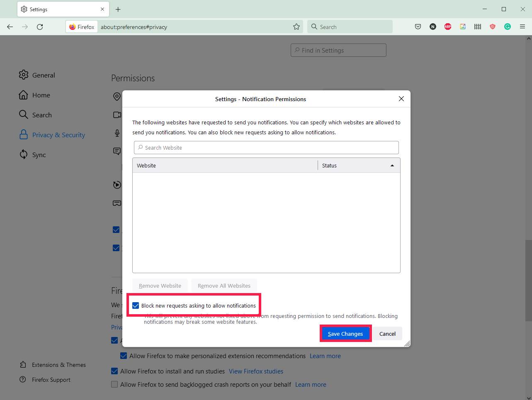
Task: Click the Grammarly extension icon
Action: coord(508,27)
